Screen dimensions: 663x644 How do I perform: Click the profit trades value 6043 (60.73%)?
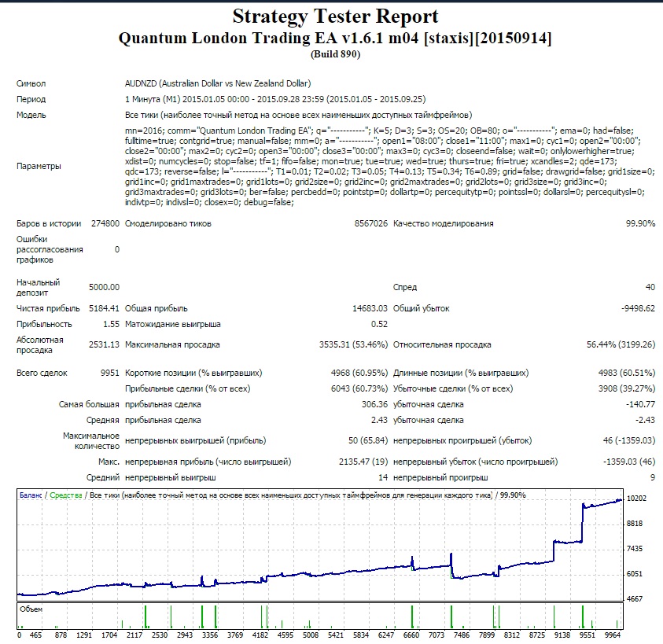point(359,388)
